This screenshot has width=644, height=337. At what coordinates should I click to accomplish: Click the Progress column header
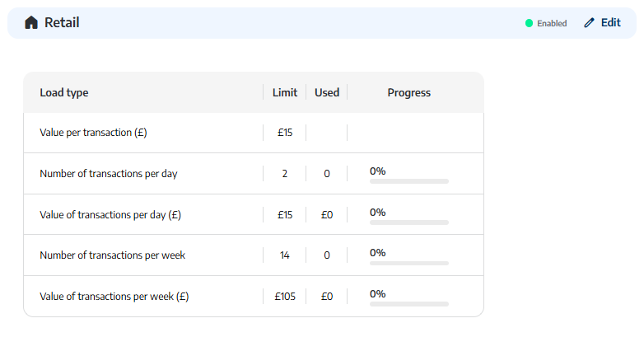tap(409, 92)
